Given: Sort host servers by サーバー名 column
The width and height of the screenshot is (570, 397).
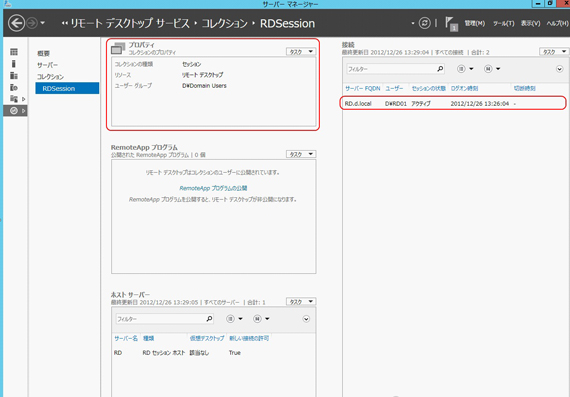Looking at the screenshot, I should (126, 338).
